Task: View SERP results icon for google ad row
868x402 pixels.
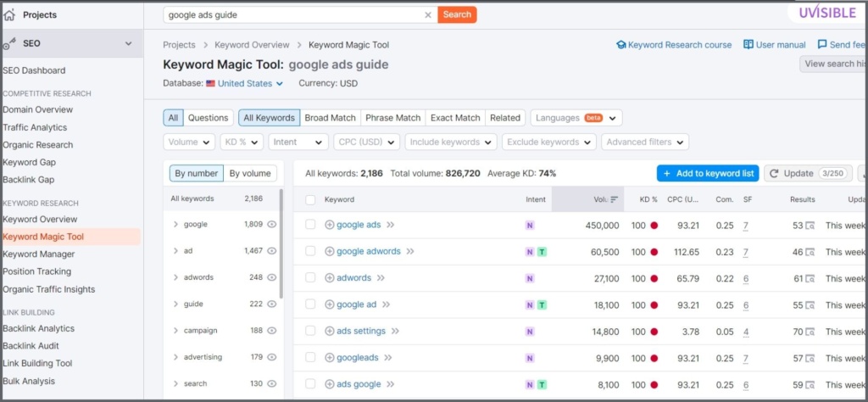Action: click(810, 305)
